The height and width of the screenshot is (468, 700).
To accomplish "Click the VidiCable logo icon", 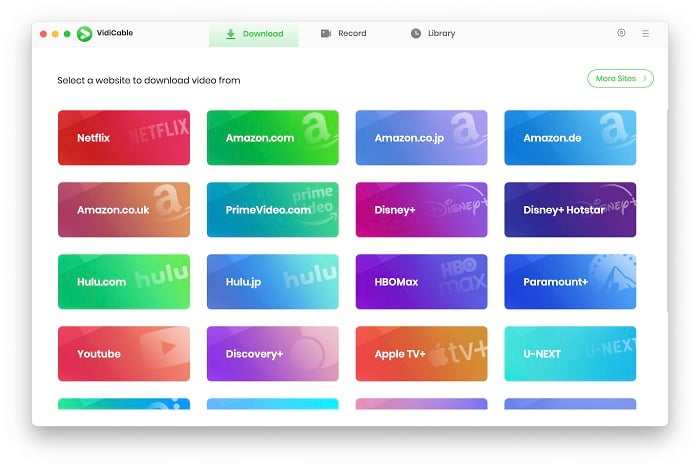I will pos(84,33).
